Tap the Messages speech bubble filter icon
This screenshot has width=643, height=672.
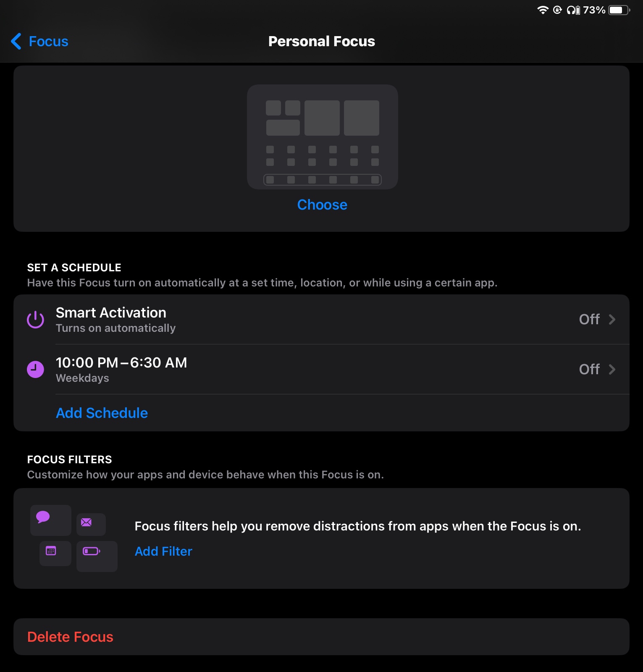(x=43, y=517)
